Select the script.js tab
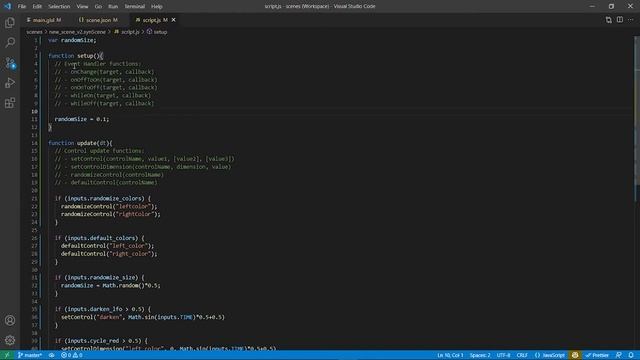Viewport: 640px width, 360px height. (151, 20)
